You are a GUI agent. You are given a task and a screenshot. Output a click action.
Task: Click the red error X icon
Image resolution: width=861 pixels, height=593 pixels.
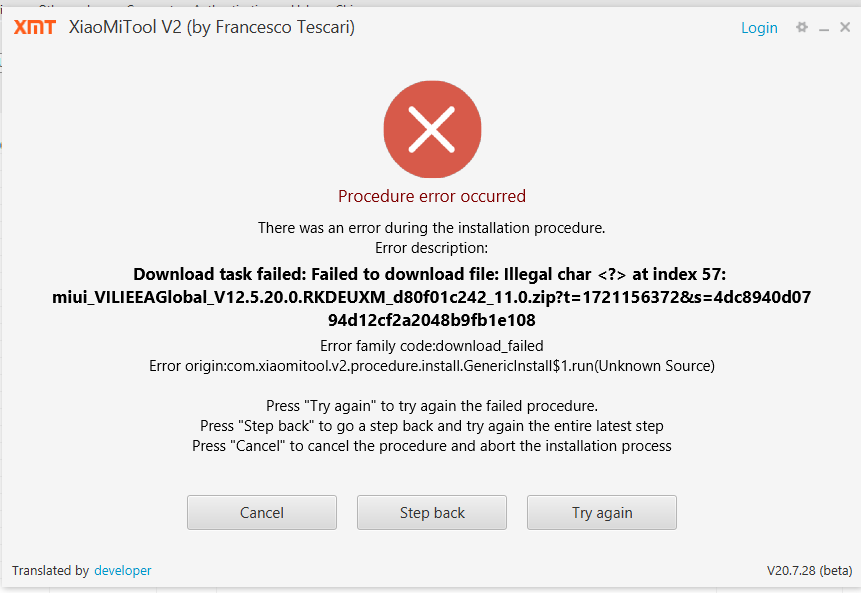[x=432, y=129]
